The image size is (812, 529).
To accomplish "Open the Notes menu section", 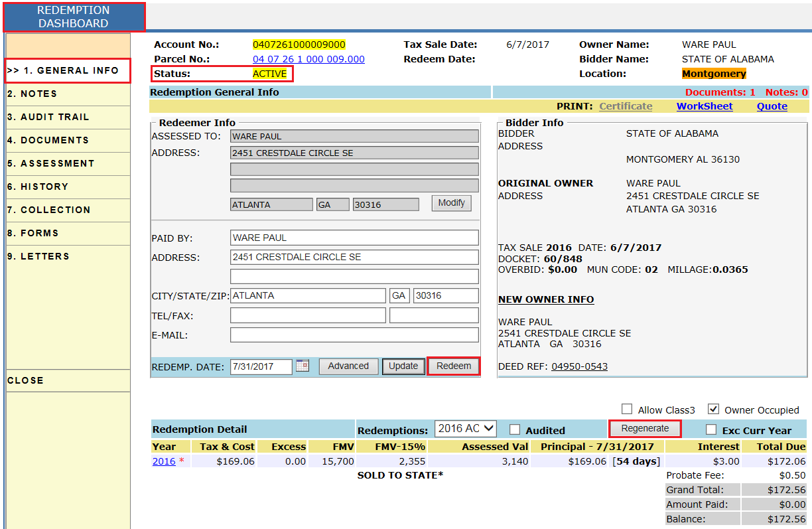I will point(33,94).
